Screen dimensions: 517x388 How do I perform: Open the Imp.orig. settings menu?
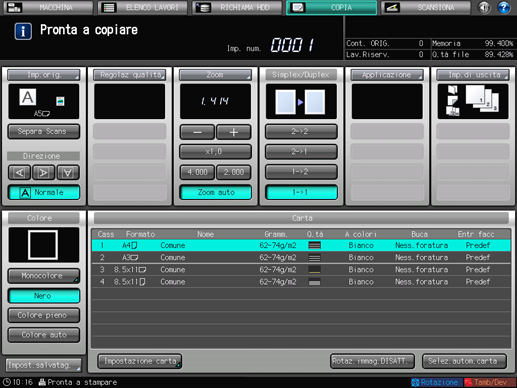[x=44, y=75]
